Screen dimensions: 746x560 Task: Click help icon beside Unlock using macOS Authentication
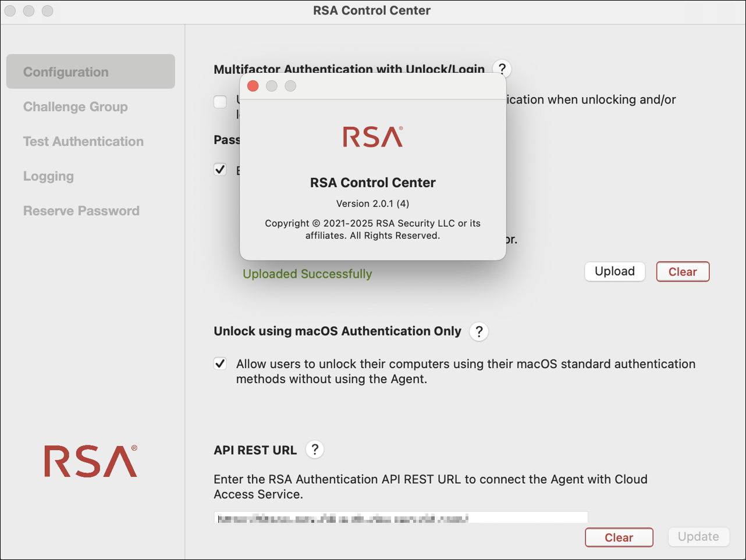[479, 331]
